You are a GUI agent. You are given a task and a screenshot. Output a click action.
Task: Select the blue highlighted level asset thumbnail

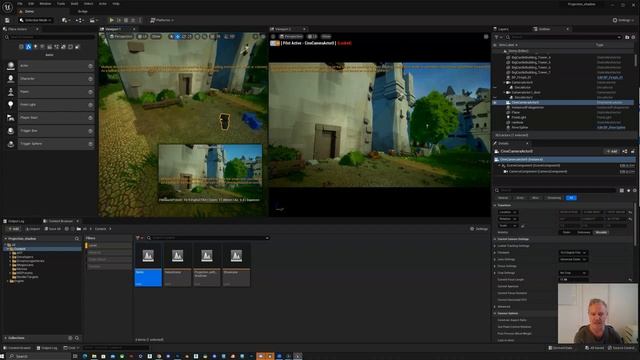(x=148, y=264)
